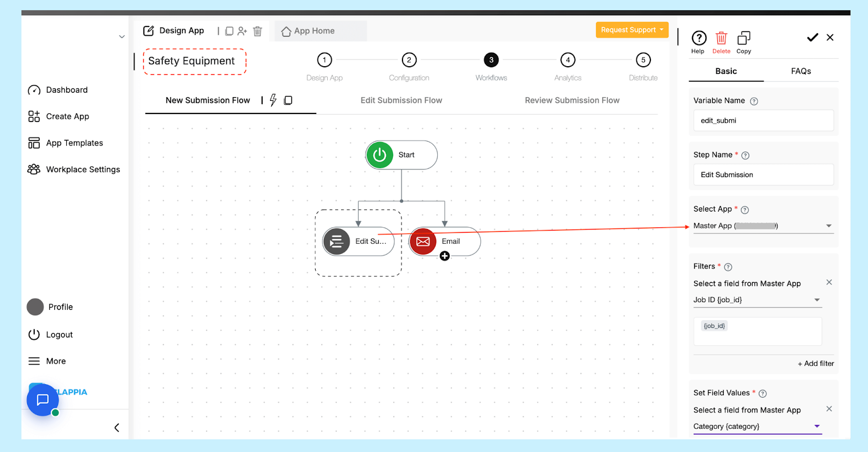Click Step Name help icon
868x452 pixels.
tap(745, 155)
